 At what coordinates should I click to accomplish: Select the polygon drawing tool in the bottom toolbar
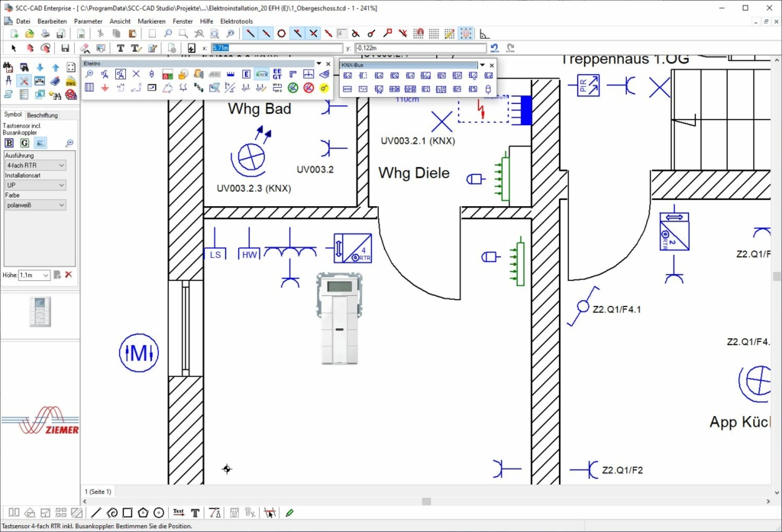point(143,513)
